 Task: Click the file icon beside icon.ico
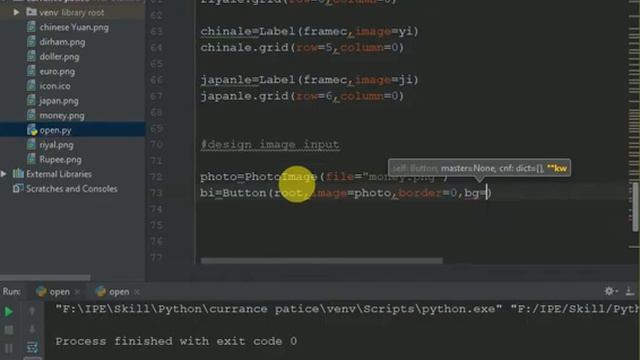pos(31,86)
